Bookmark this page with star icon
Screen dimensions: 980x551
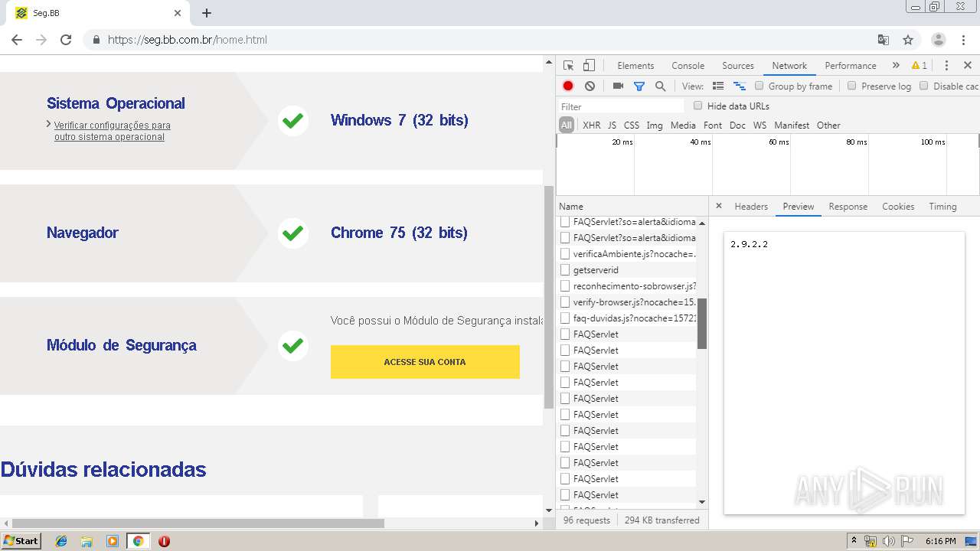click(x=908, y=40)
